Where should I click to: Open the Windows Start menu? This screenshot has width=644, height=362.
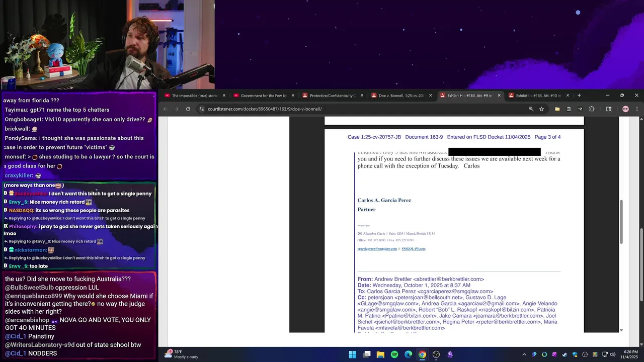click(353, 354)
